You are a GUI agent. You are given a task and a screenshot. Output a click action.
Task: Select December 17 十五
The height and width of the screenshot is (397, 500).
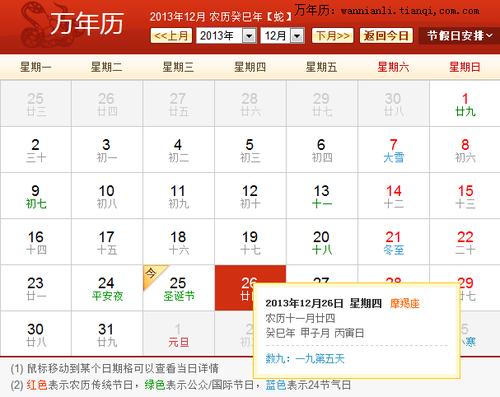coord(107,242)
